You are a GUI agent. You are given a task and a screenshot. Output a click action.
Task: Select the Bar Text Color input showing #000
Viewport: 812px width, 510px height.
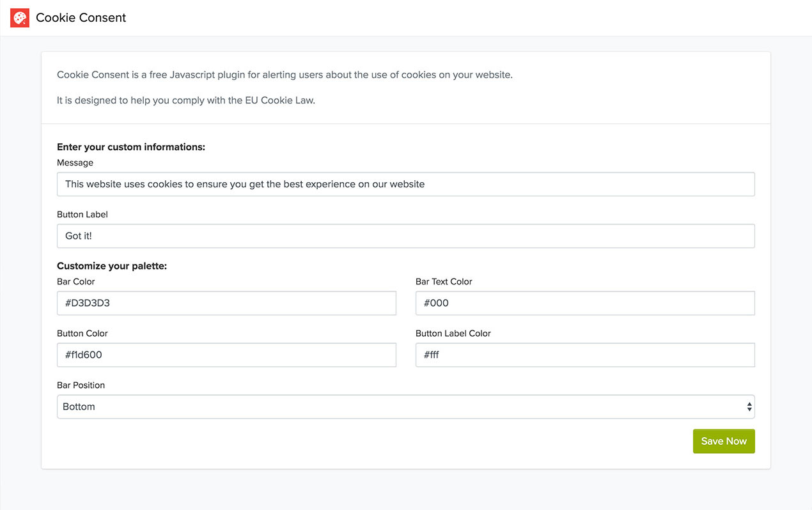click(585, 303)
